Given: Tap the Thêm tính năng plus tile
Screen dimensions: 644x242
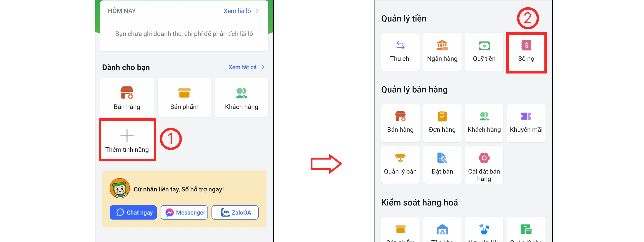Looking at the screenshot, I should (127, 140).
